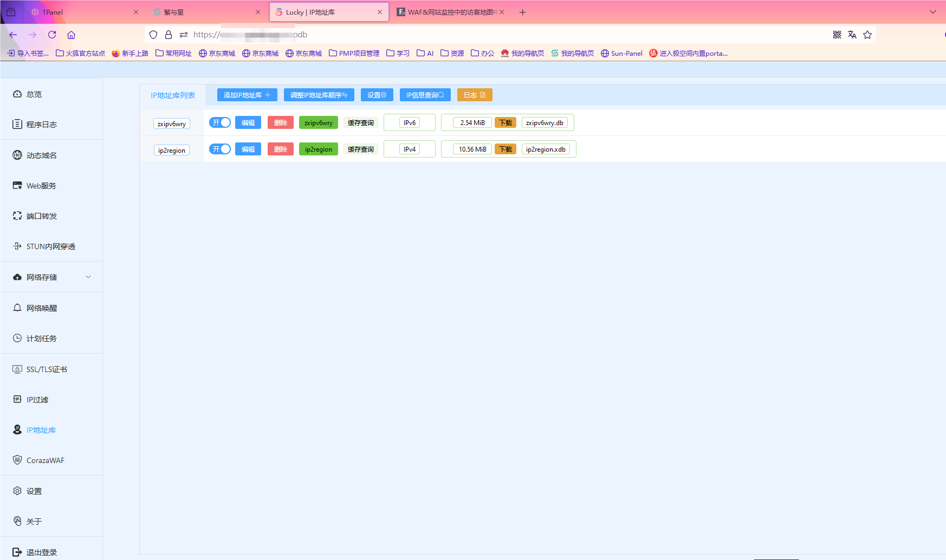This screenshot has width=946, height=560.
Task: Close the Lucky IP地址库 tab
Action: click(380, 12)
